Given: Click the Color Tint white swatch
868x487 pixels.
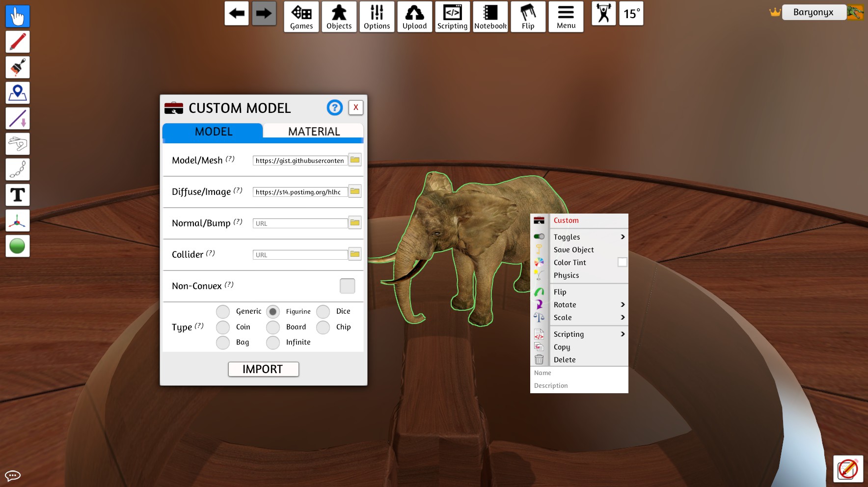Looking at the screenshot, I should [x=623, y=262].
